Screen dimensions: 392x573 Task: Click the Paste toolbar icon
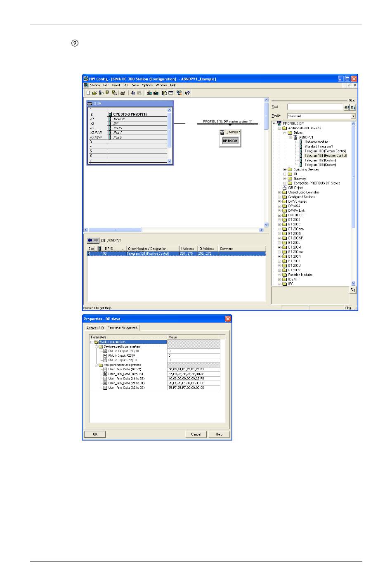[139, 93]
